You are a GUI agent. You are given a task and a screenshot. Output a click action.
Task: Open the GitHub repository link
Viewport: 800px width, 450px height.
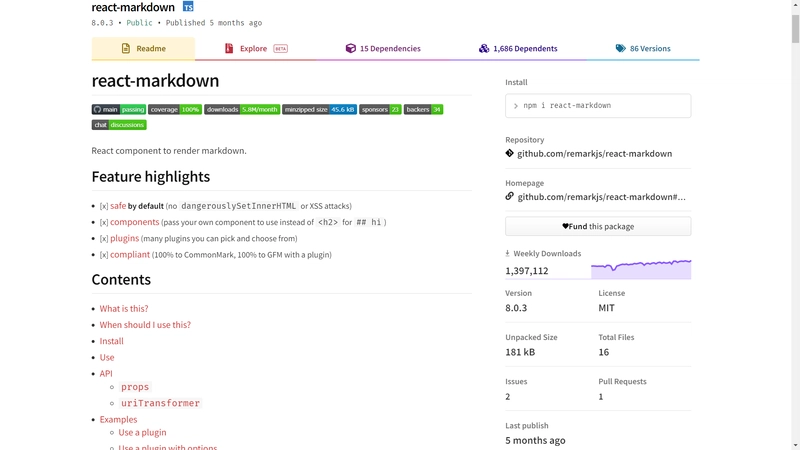pos(594,154)
